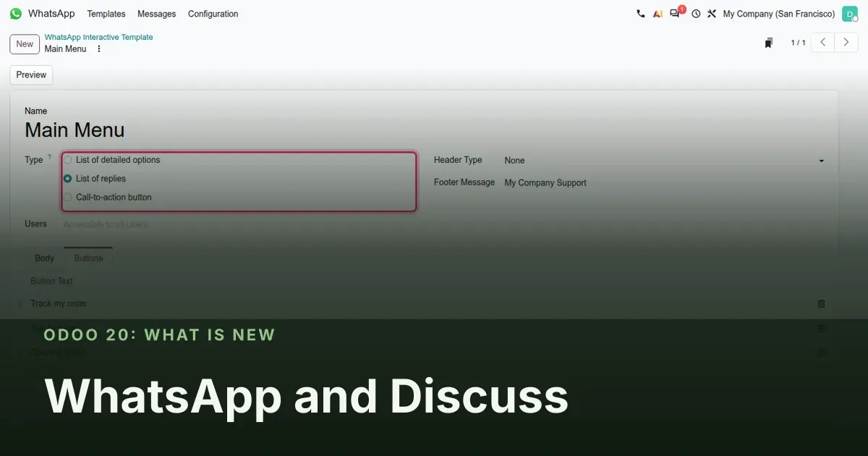Screen dimensions: 868x456
Task: Click the WhatsApp app name in navbar
Action: [x=51, y=14]
